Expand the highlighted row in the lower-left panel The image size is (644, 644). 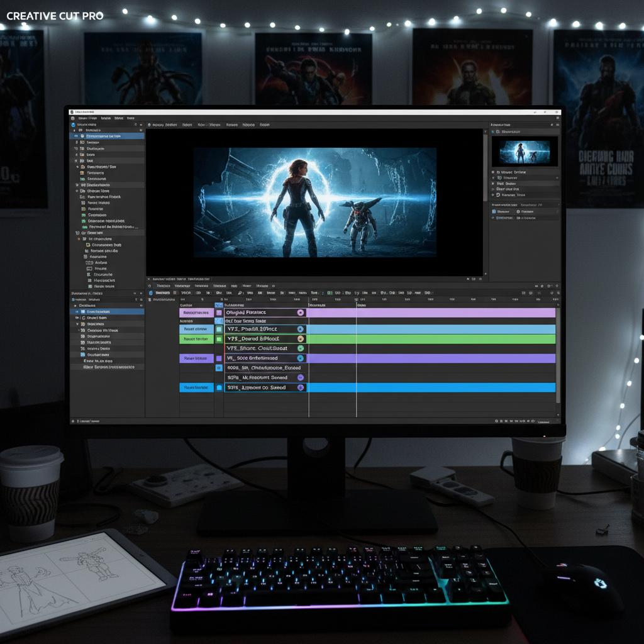pyautogui.click(x=78, y=311)
